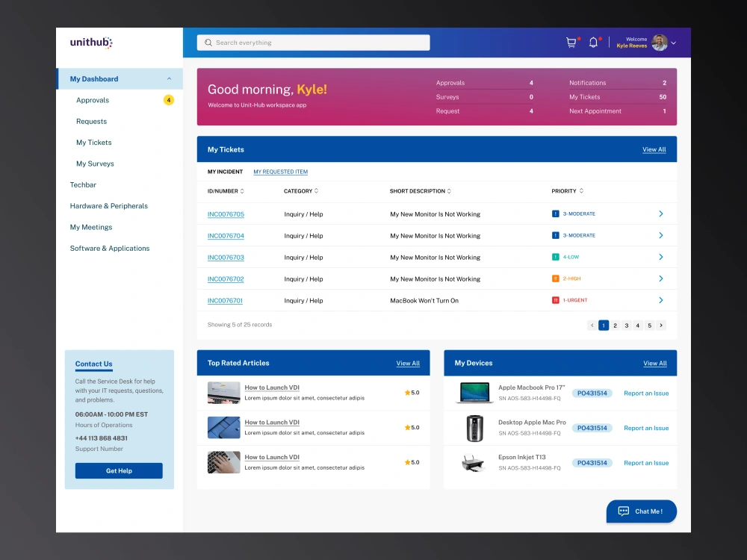Click the magnifier icon in the search bar
The image size is (747, 560).
(x=208, y=43)
